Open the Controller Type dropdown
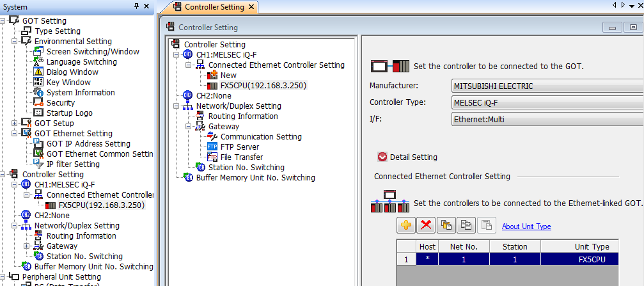Viewport: 644px width, 286px height. click(547, 102)
